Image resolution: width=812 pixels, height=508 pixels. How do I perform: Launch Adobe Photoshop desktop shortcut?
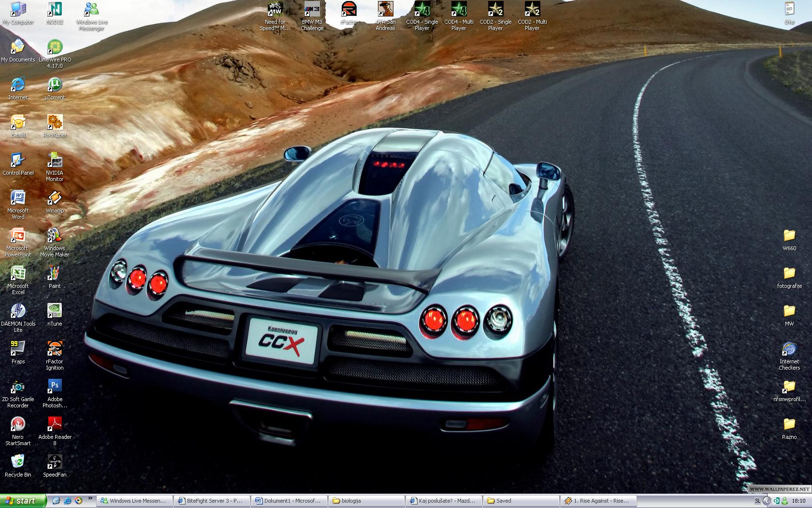(x=55, y=393)
